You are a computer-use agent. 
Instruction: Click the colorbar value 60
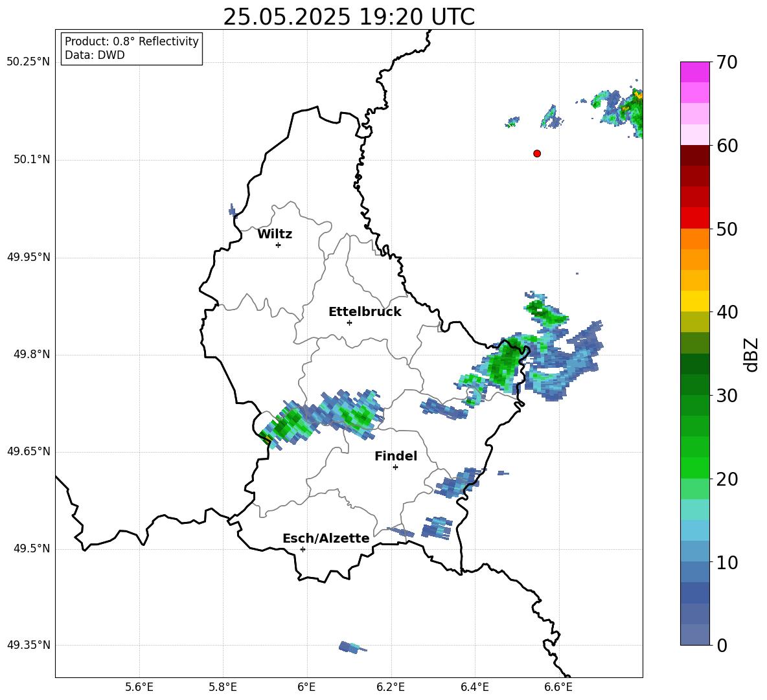pyautogui.click(x=727, y=146)
